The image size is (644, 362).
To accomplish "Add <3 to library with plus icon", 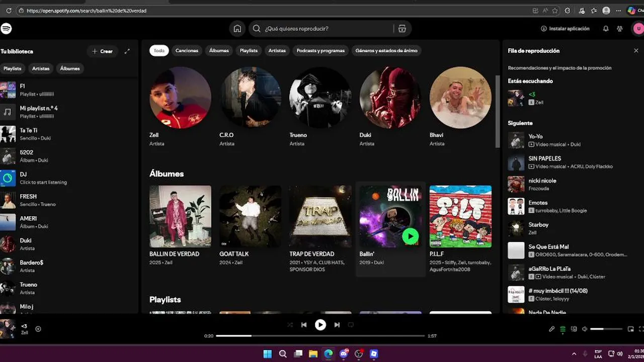I will 38,329.
